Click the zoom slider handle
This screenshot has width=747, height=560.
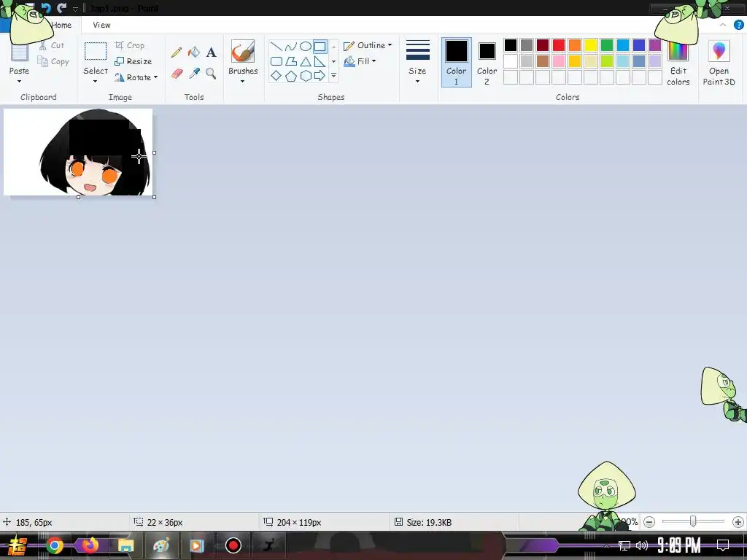[x=693, y=522]
